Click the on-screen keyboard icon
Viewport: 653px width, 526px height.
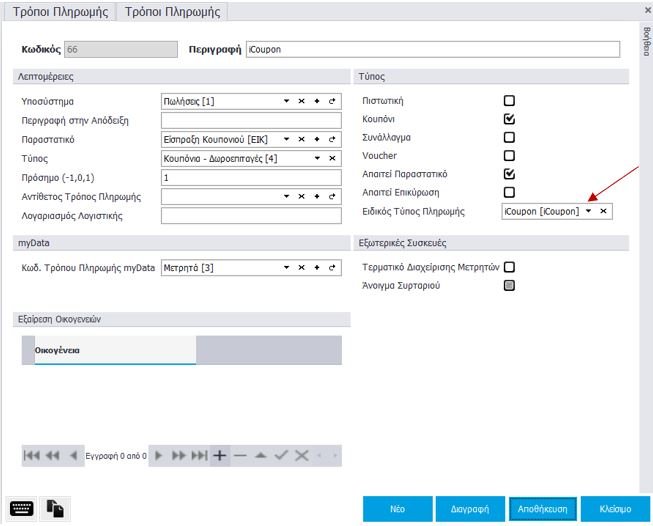[x=22, y=508]
